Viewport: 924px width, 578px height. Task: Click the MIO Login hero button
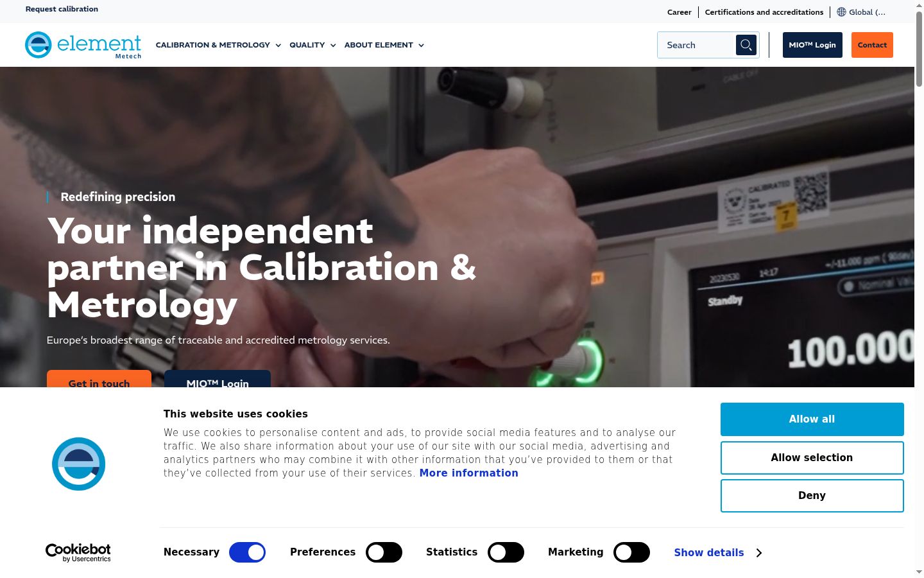click(218, 379)
